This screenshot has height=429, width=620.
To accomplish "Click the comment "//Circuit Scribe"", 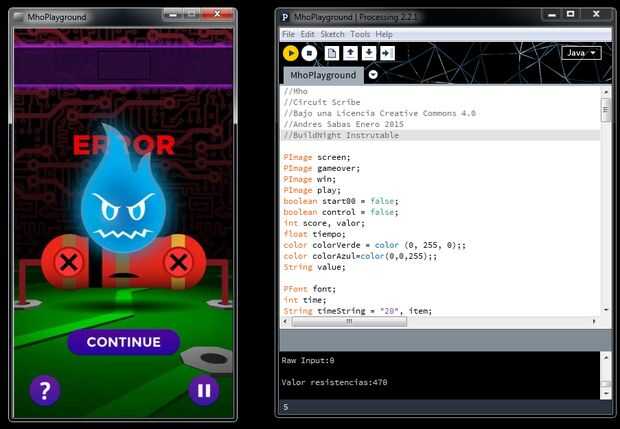I will 322,102.
